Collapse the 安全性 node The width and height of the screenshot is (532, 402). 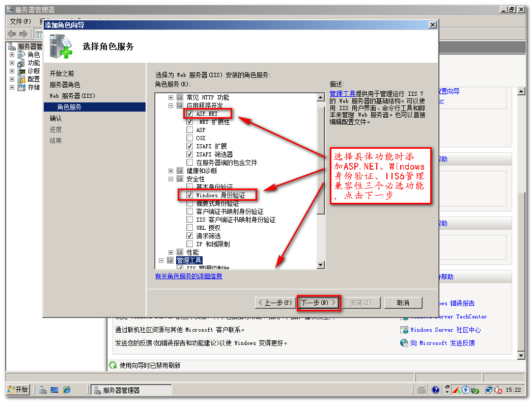click(x=171, y=179)
